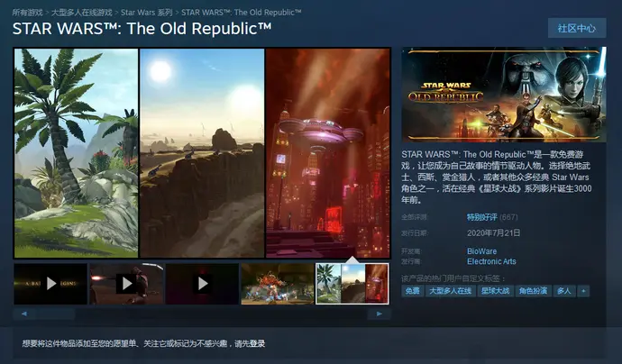Click the 2020年7月21日 release date text
The image size is (622, 364).
(493, 232)
